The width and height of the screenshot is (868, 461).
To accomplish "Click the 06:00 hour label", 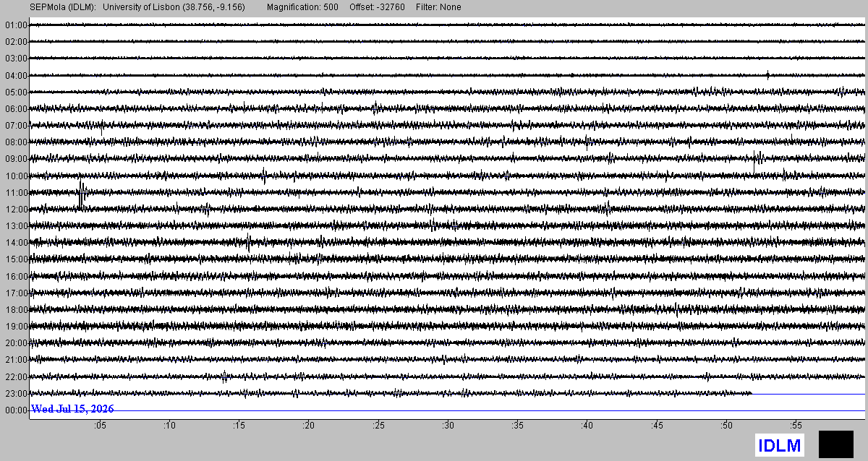I will 16,109.
